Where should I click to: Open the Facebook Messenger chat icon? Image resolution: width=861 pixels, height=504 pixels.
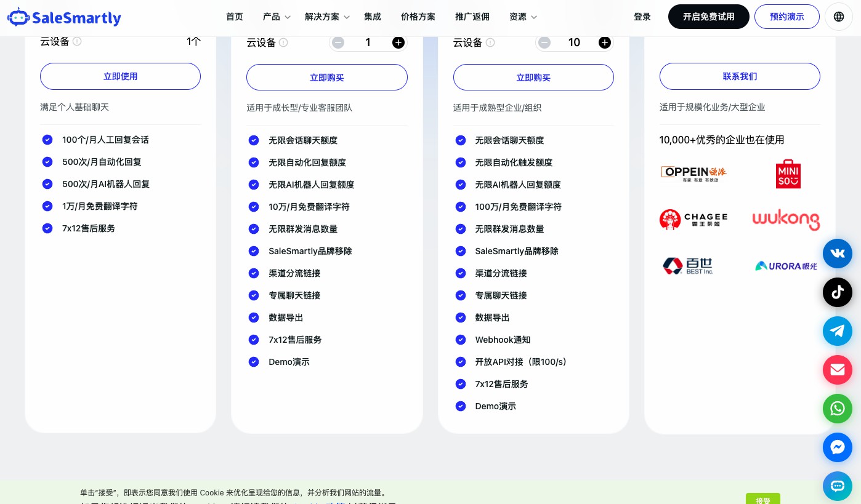(x=837, y=447)
